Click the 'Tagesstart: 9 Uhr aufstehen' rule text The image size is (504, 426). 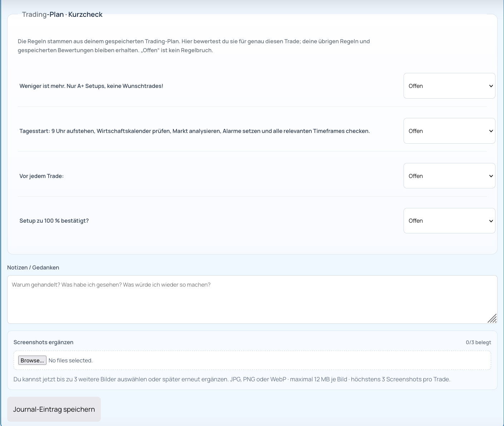[x=194, y=131]
